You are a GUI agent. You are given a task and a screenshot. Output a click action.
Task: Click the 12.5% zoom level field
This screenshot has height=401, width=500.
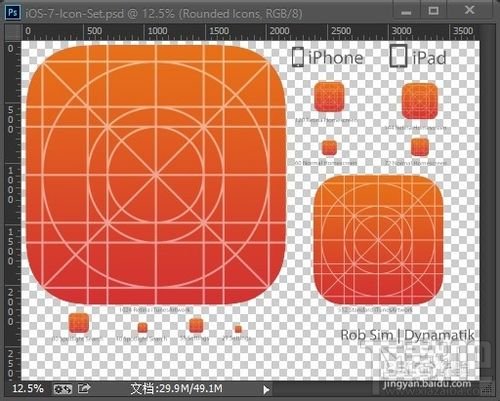28,388
